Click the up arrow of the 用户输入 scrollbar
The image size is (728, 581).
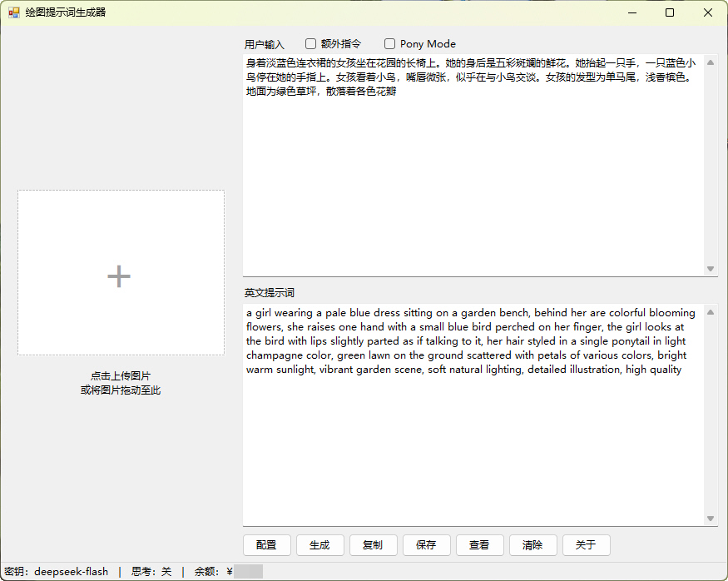coord(711,62)
